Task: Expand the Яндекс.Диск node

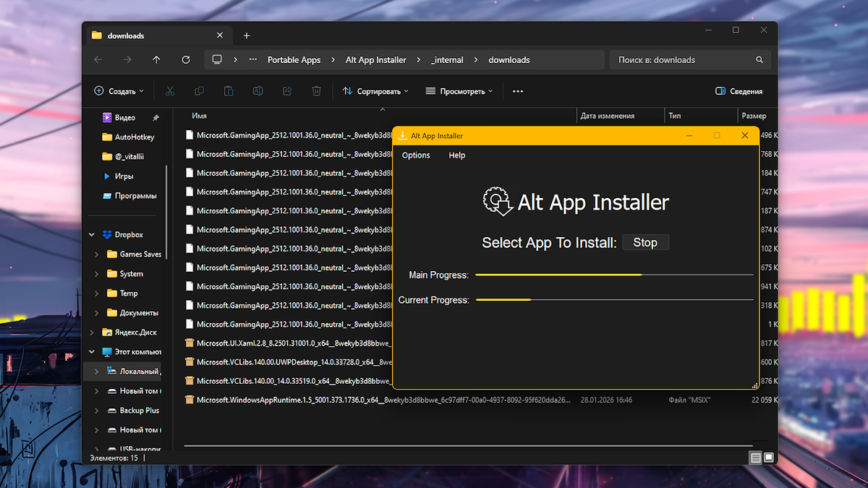Action: pyautogui.click(x=92, y=332)
